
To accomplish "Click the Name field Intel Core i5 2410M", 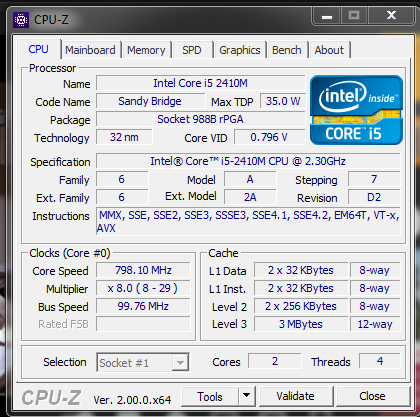I will click(201, 83).
